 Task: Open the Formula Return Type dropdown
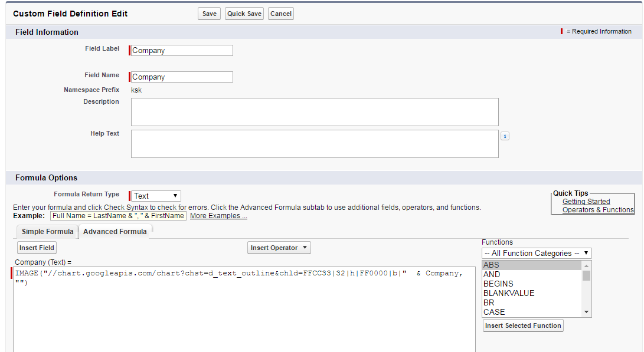click(155, 195)
